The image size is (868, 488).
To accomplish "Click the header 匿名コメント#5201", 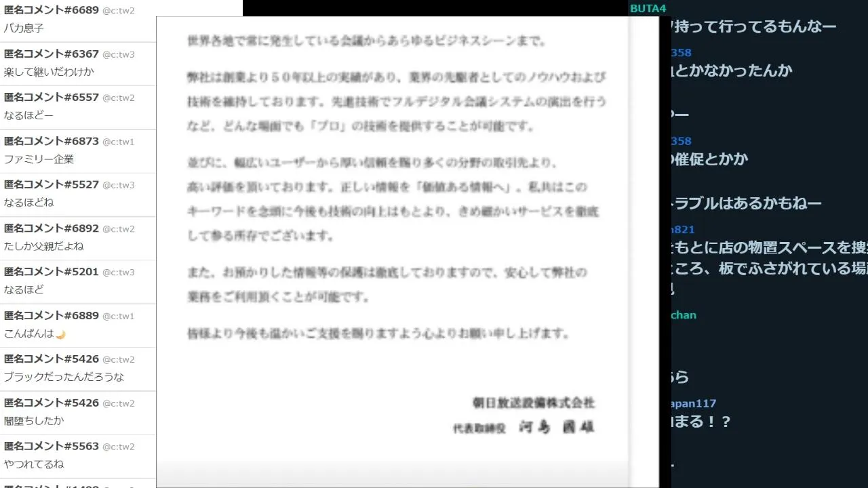I will pyautogui.click(x=52, y=272).
